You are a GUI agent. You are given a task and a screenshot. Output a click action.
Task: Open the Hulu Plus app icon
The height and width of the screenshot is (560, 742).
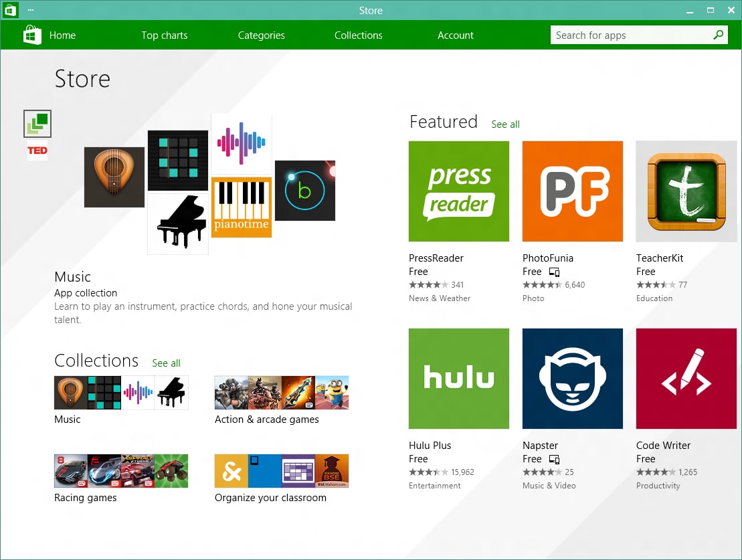pyautogui.click(x=459, y=379)
